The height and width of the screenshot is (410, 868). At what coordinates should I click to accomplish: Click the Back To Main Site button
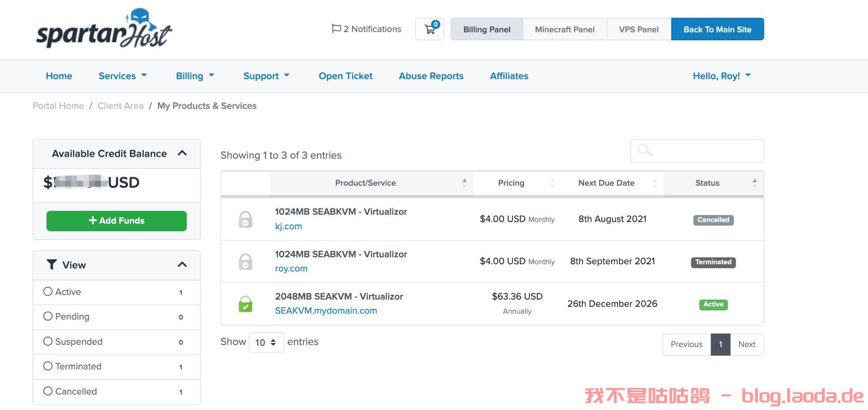717,29
